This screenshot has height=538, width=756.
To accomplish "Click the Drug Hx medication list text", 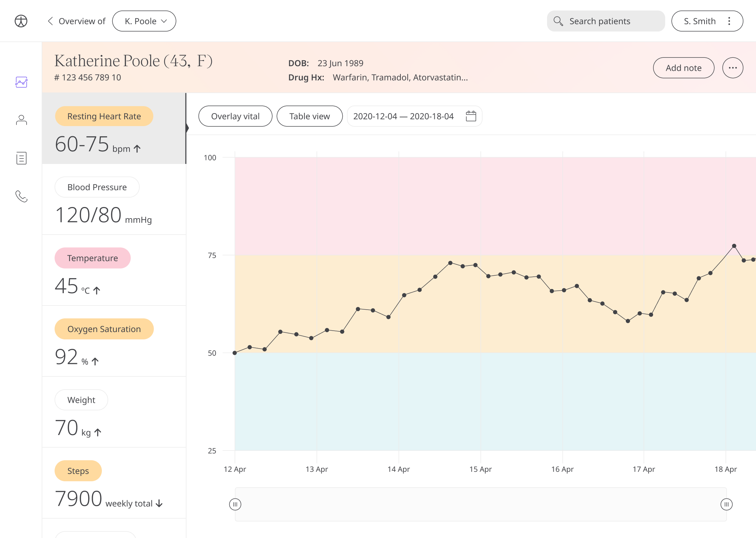I will [x=400, y=77].
